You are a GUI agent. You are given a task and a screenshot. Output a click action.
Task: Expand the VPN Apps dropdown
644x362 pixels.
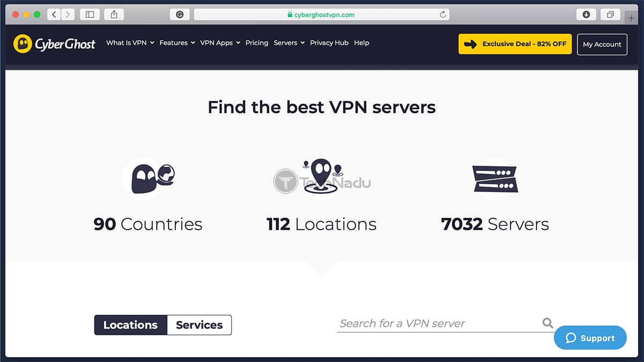[220, 43]
